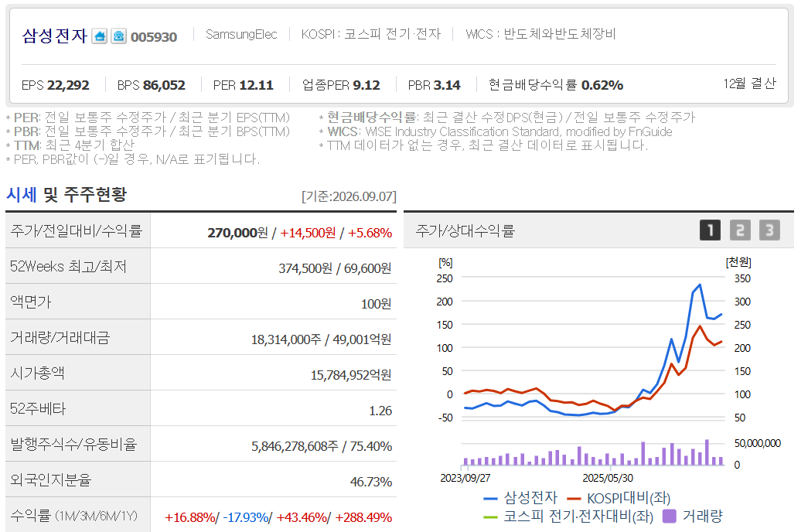
Task: Select the 액면가 100원 value
Action: coord(377,304)
